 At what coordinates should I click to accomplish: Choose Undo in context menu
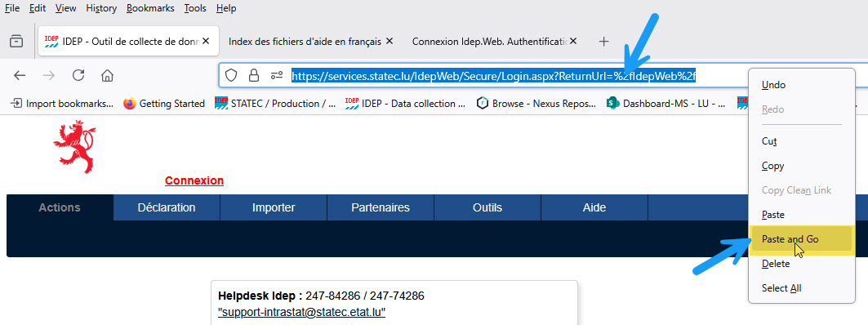click(802, 85)
